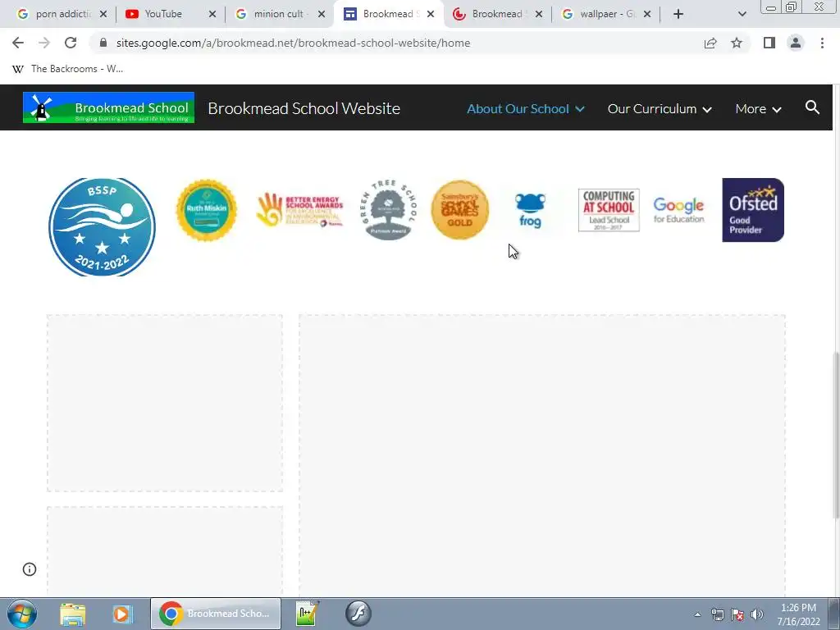Screen dimensions: 840x630
Task: Click the network tray icon
Action: click(717, 614)
